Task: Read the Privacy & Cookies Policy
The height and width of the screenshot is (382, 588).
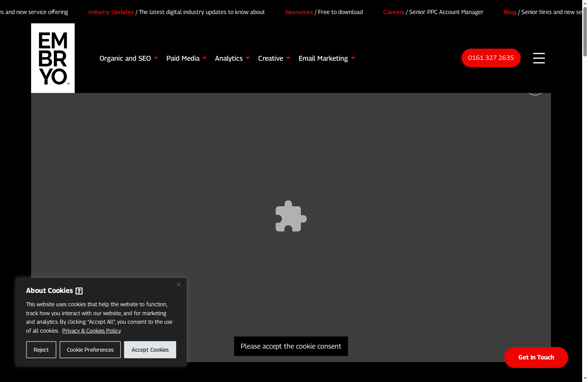Action: click(x=91, y=331)
